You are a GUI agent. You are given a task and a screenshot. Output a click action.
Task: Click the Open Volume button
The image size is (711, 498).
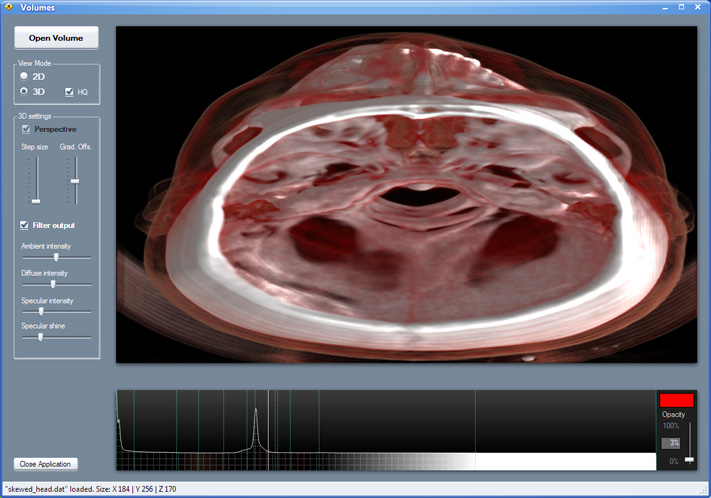(56, 38)
